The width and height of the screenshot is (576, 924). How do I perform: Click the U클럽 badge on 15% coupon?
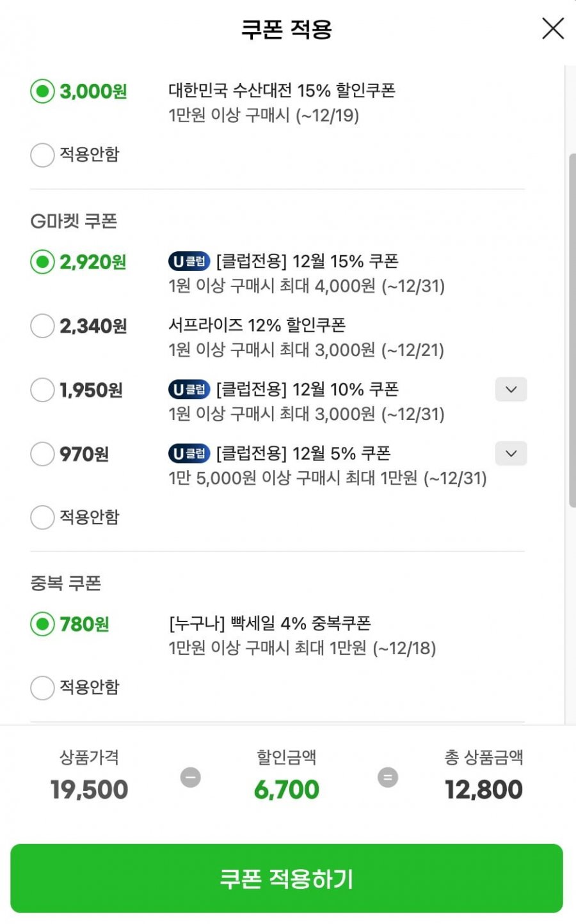(189, 262)
